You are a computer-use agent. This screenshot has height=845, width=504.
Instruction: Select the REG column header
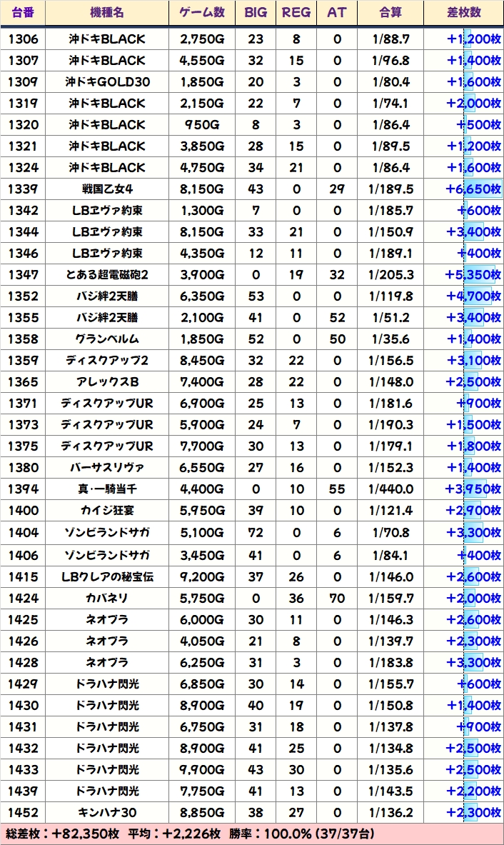[x=296, y=13]
